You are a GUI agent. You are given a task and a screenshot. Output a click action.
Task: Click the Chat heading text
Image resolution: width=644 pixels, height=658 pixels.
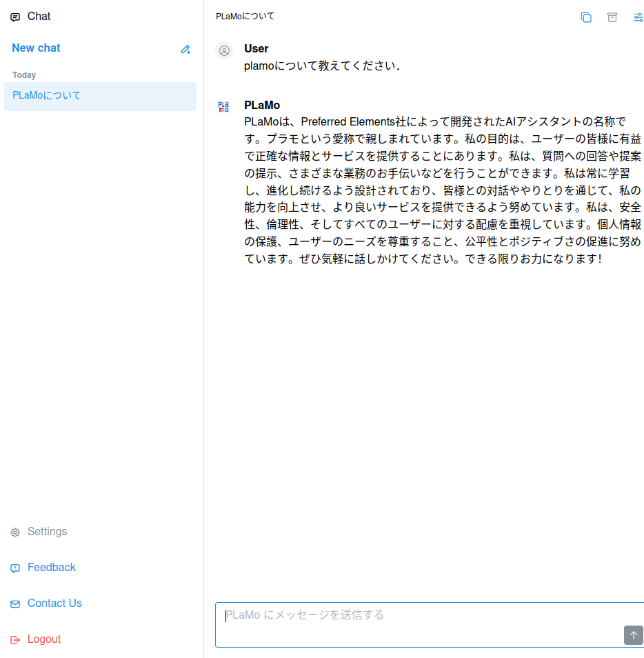(39, 17)
